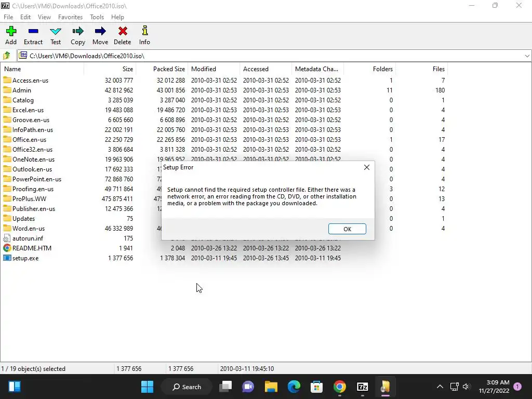This screenshot has height=399, width=532.
Task: Sort by the Size column header
Action: pos(110,69)
